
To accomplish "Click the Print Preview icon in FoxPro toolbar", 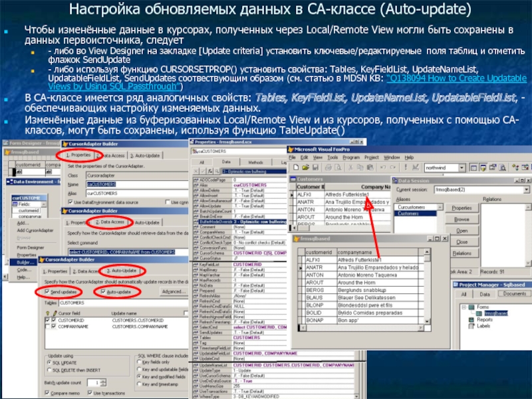I will click(338, 168).
